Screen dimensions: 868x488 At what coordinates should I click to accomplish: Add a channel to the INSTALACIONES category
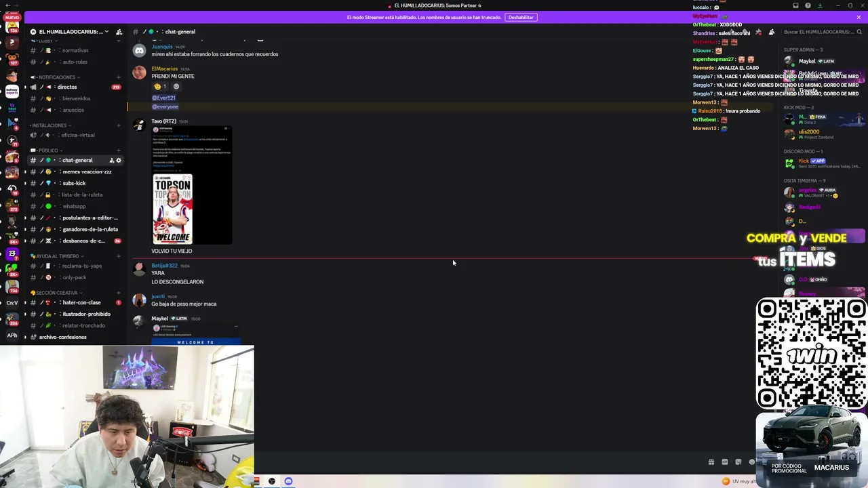point(118,125)
